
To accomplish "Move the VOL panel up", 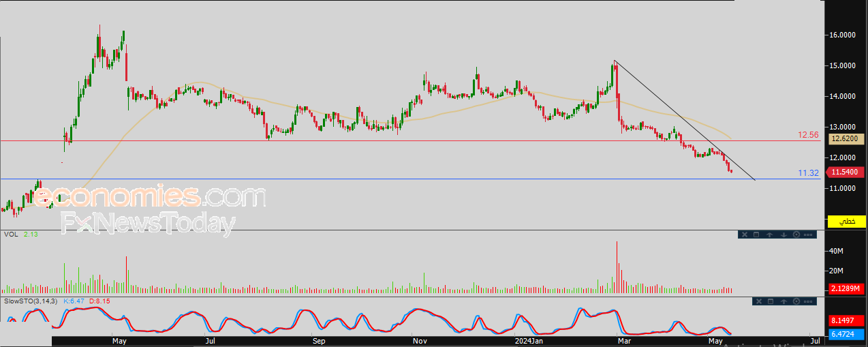I will click(769, 235).
